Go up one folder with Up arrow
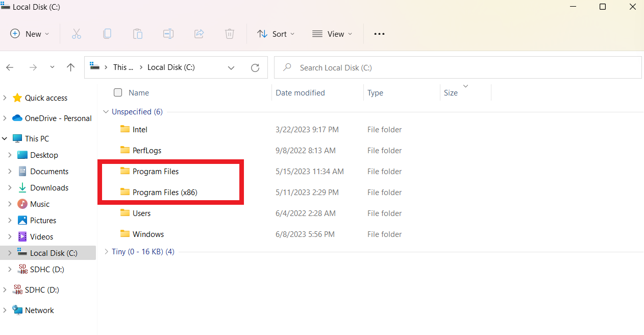 click(71, 67)
